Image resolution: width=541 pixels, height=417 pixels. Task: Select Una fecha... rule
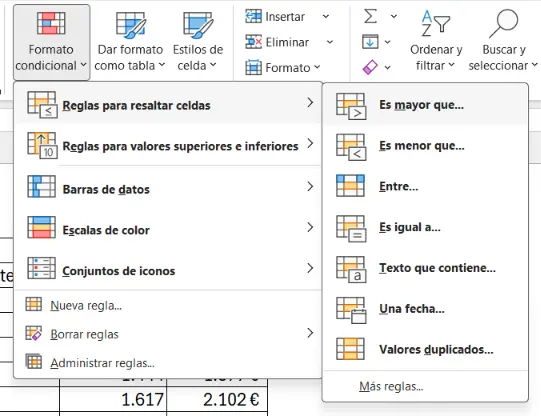click(x=425, y=309)
